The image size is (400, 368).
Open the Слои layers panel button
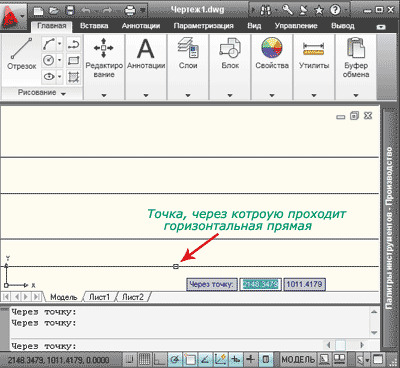pyautogui.click(x=188, y=53)
